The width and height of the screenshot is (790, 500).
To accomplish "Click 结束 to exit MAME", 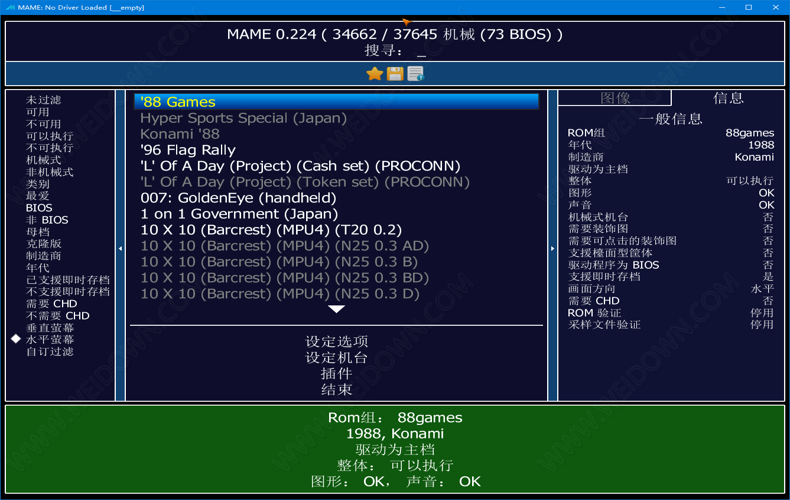I will [x=336, y=390].
